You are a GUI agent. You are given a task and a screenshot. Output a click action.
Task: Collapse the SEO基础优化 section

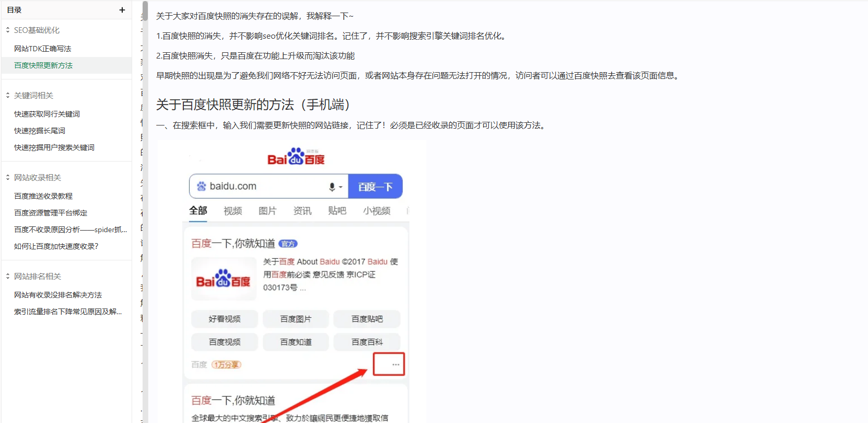pos(8,30)
